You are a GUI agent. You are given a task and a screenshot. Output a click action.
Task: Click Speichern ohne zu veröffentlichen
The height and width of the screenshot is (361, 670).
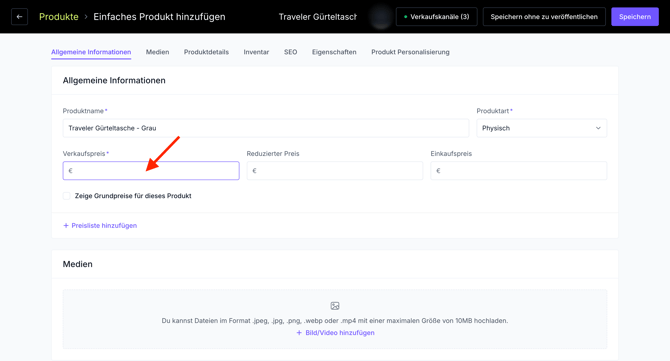[x=544, y=17]
